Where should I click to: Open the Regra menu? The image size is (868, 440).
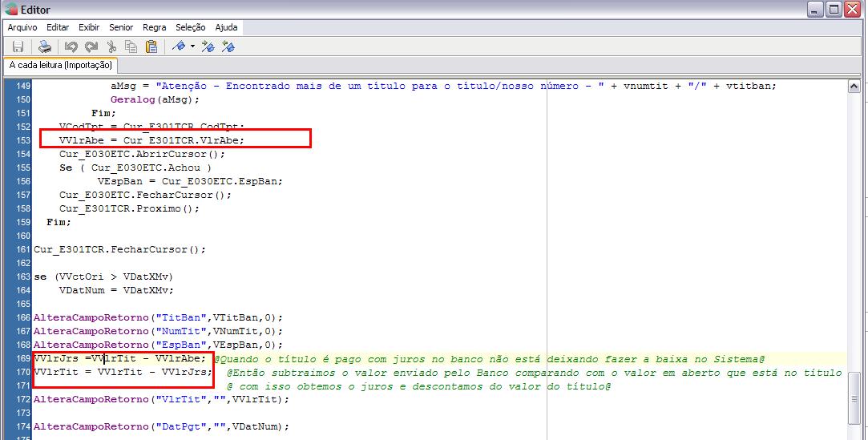click(155, 27)
